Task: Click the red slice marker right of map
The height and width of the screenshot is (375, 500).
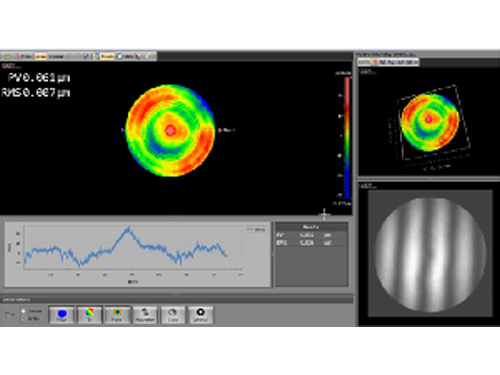Action: pyautogui.click(x=220, y=130)
